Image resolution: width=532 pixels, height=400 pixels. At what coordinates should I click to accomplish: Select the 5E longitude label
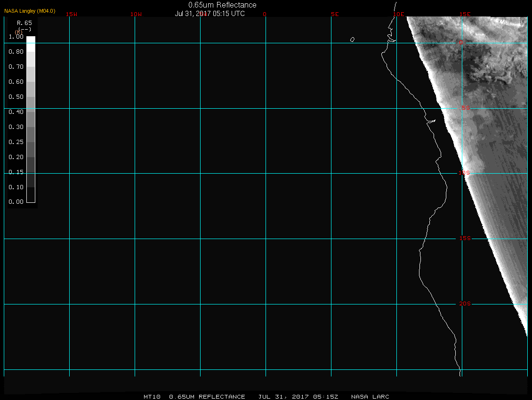(x=335, y=14)
